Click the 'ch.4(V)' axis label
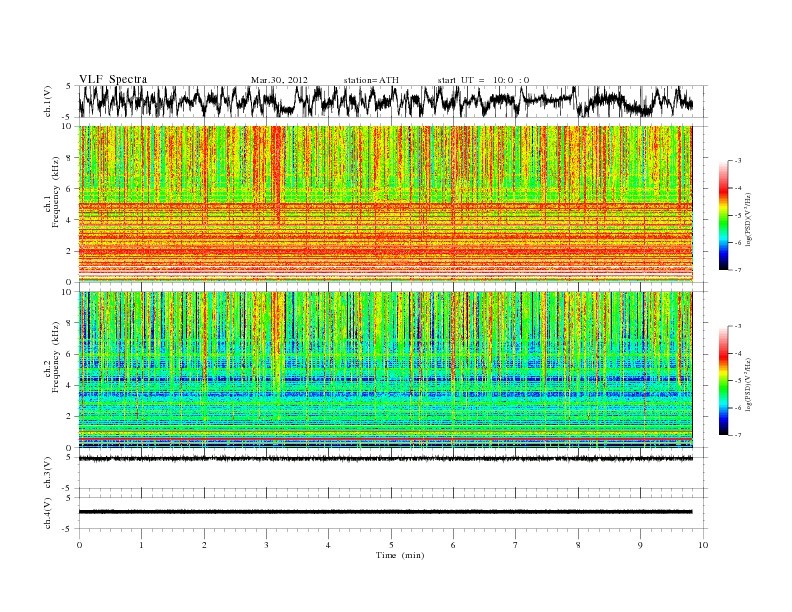Screen dimensions: 792x612 tap(48, 513)
